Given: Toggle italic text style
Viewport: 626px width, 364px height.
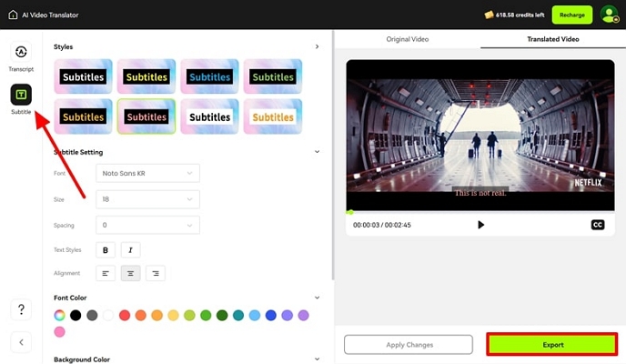Looking at the screenshot, I should [130, 249].
